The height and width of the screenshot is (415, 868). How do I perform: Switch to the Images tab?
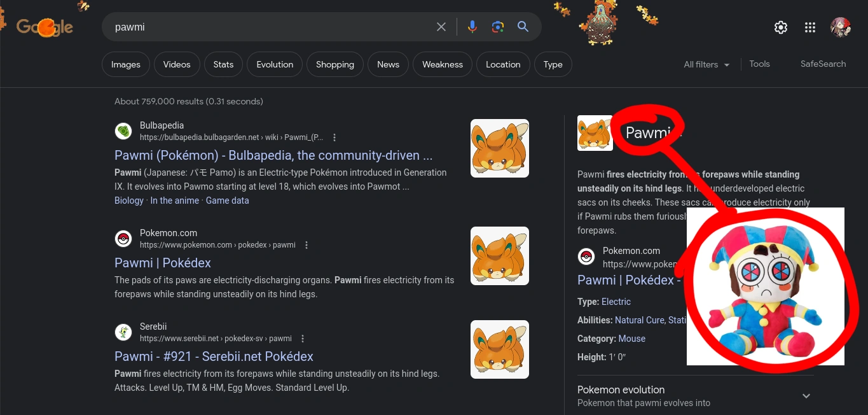[x=125, y=64]
